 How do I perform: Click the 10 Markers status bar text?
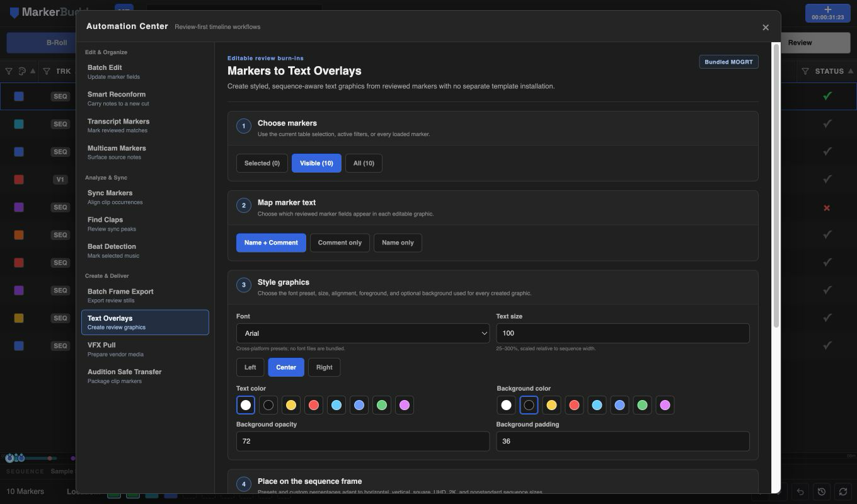(x=25, y=491)
